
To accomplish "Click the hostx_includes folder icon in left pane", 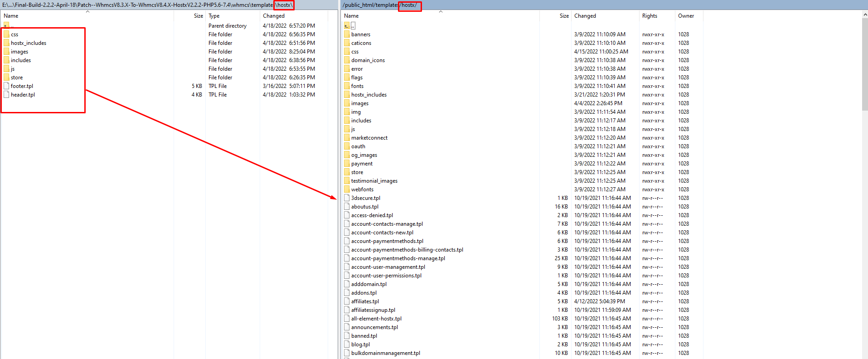I will coord(6,43).
